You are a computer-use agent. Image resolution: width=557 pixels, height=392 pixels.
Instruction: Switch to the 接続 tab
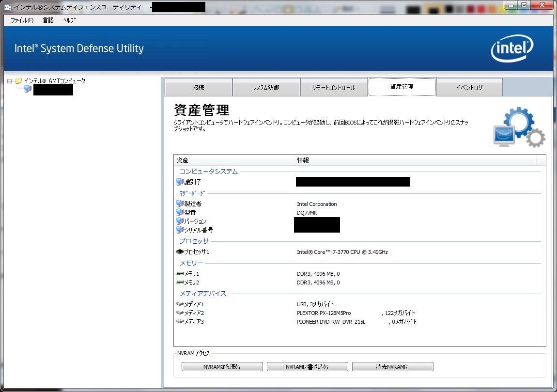click(199, 87)
